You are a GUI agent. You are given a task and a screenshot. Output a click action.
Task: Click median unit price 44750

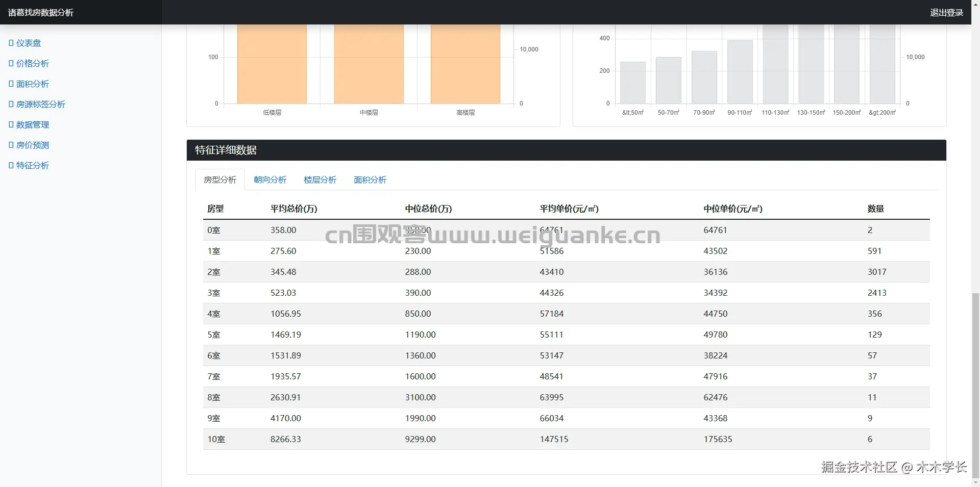point(716,314)
